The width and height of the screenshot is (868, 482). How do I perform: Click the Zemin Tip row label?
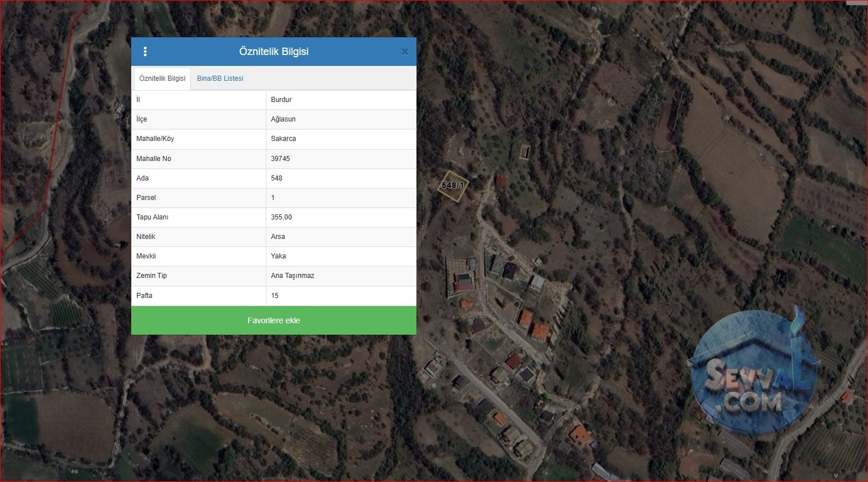click(x=152, y=276)
